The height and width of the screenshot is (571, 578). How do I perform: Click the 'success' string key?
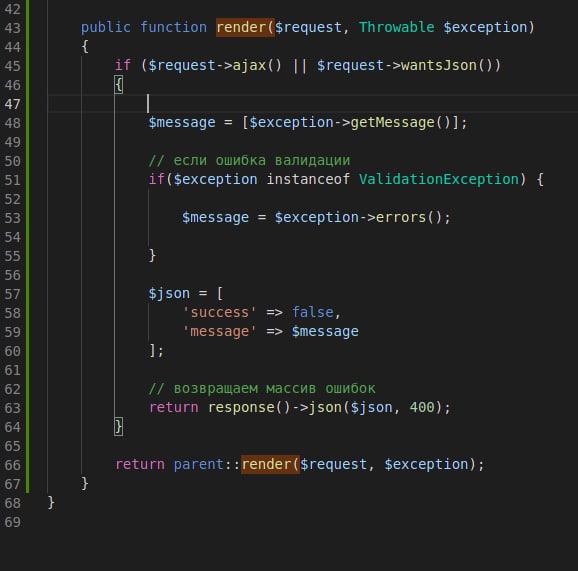(x=219, y=312)
